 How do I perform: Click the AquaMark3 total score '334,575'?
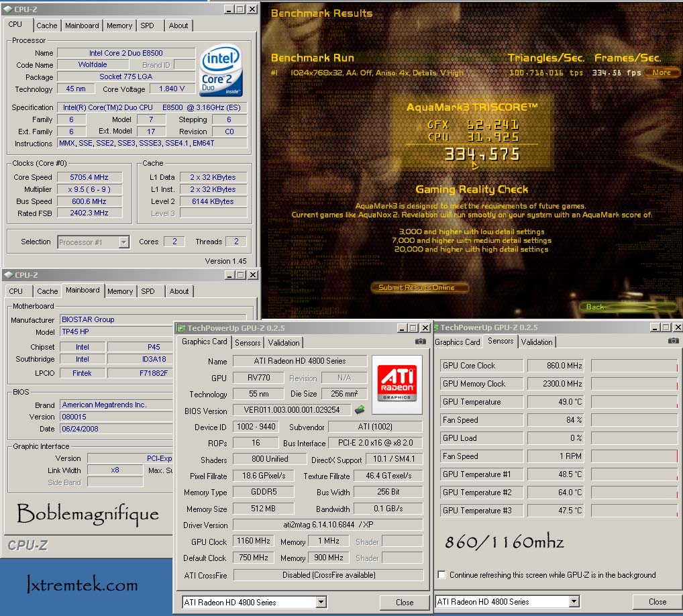[482, 154]
